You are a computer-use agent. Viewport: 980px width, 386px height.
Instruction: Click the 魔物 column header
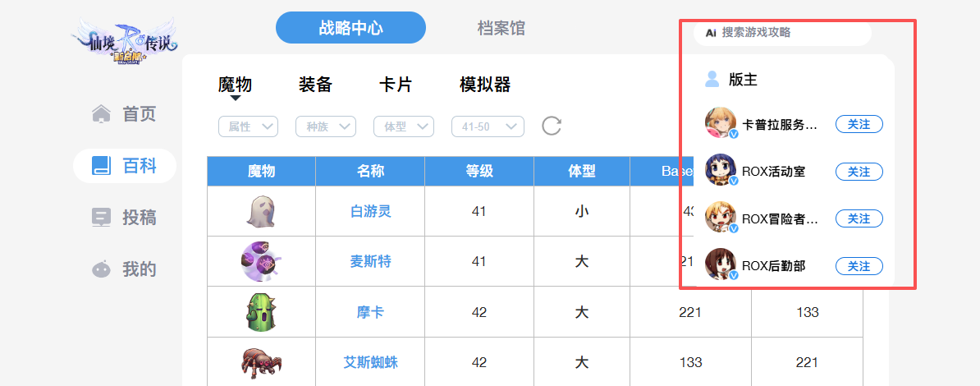point(261,172)
